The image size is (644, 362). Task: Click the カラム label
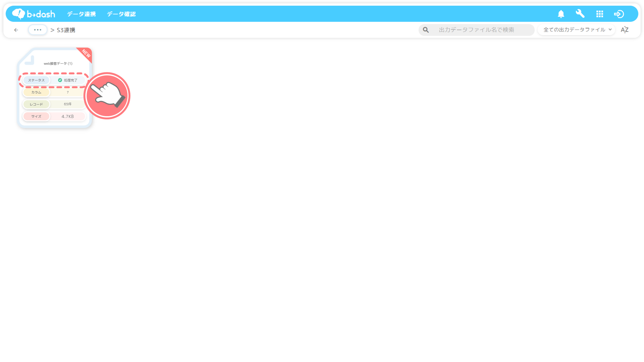point(36,92)
